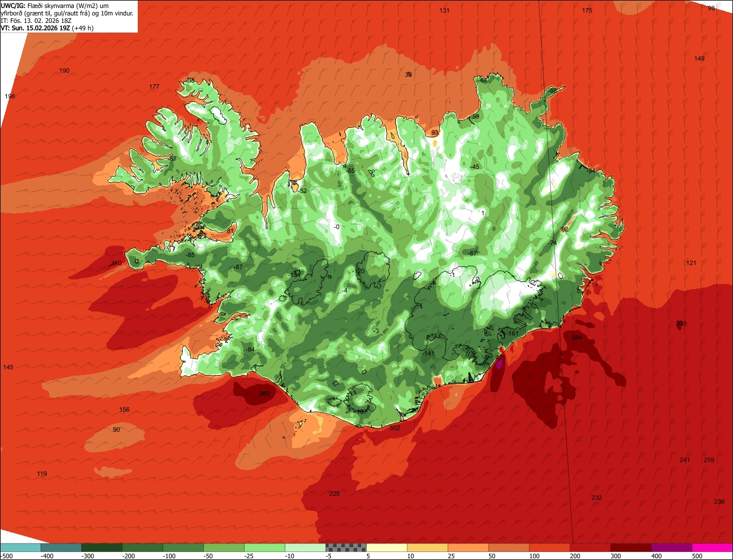Image resolution: width=733 pixels, height=560 pixels.
Task: Click the map value '-141'
Action: (428, 353)
